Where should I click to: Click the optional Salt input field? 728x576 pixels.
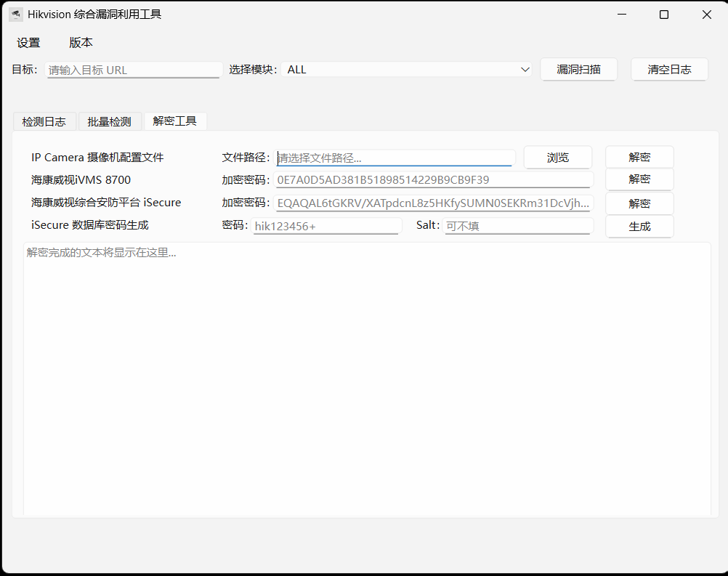click(517, 226)
